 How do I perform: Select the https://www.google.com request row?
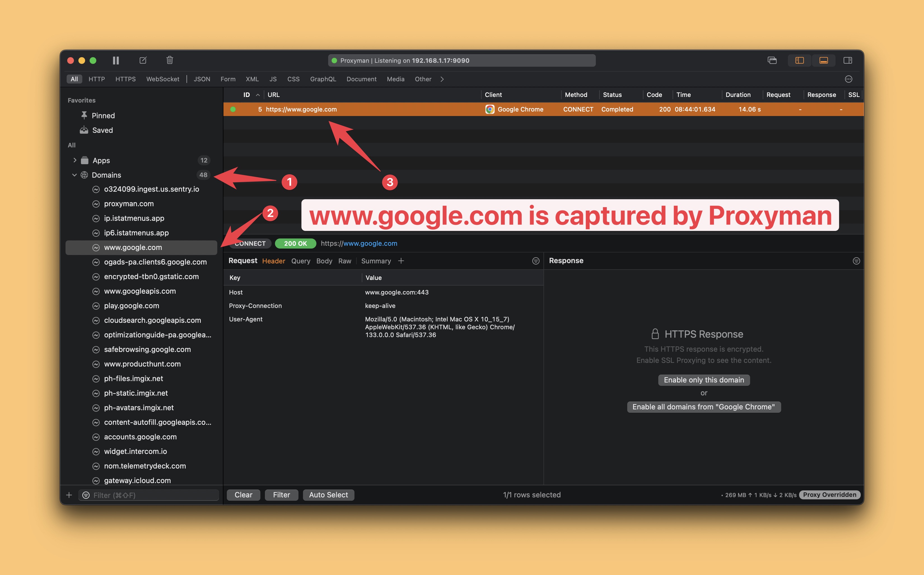tap(543, 109)
